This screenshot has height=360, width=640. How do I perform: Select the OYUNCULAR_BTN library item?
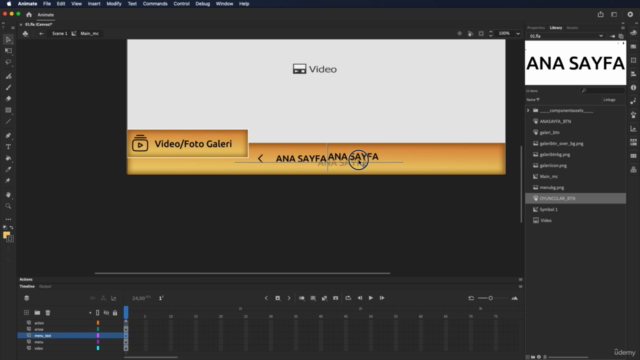pyautogui.click(x=576, y=198)
